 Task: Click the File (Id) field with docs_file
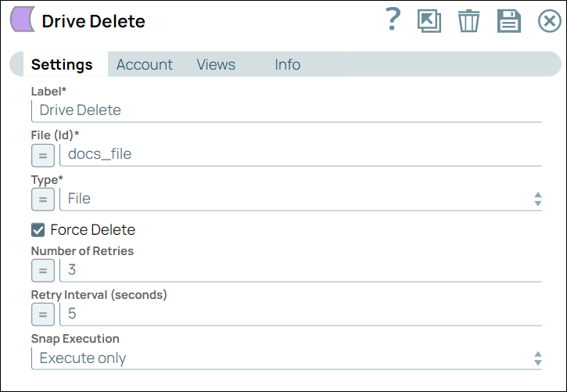click(301, 154)
